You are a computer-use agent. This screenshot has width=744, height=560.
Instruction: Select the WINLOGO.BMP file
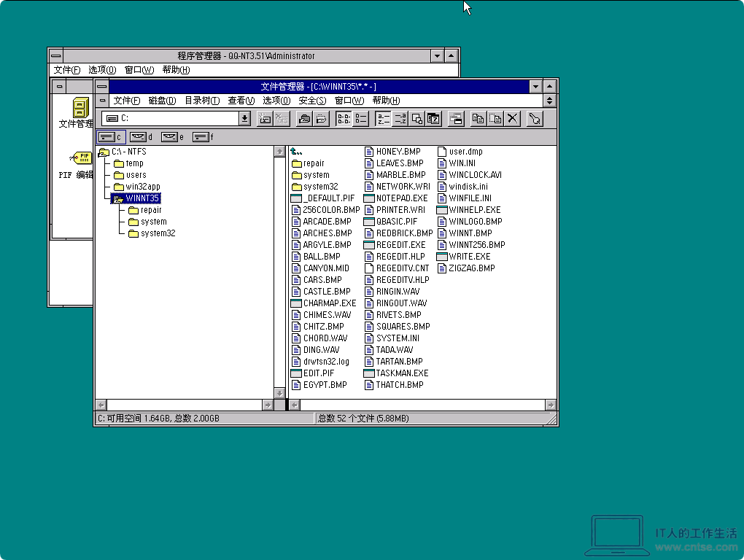click(x=470, y=222)
